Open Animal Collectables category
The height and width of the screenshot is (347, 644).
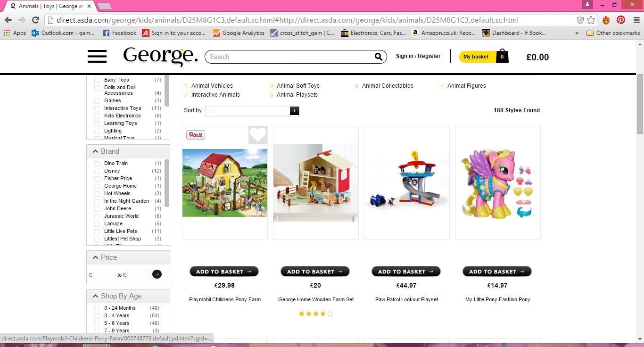pos(388,86)
